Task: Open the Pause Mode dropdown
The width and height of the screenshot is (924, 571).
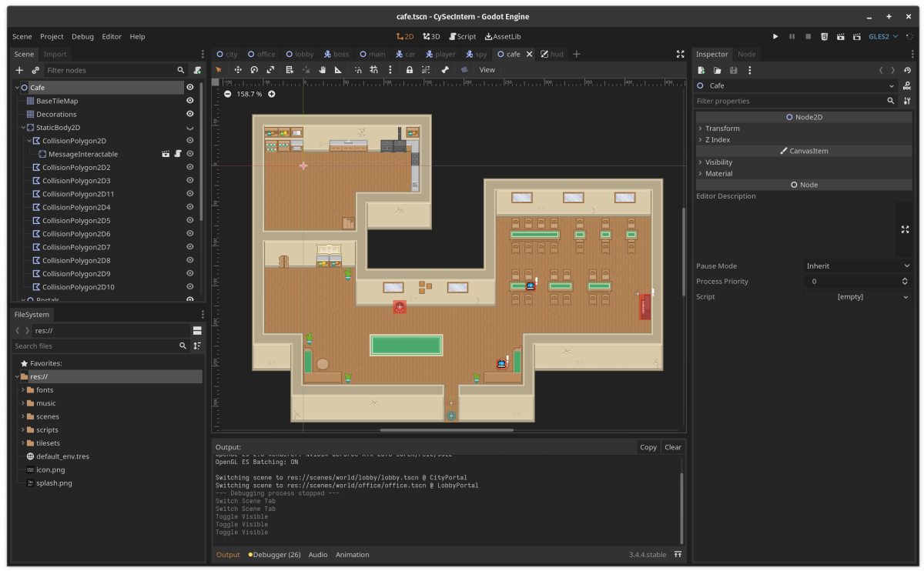Action: [858, 266]
